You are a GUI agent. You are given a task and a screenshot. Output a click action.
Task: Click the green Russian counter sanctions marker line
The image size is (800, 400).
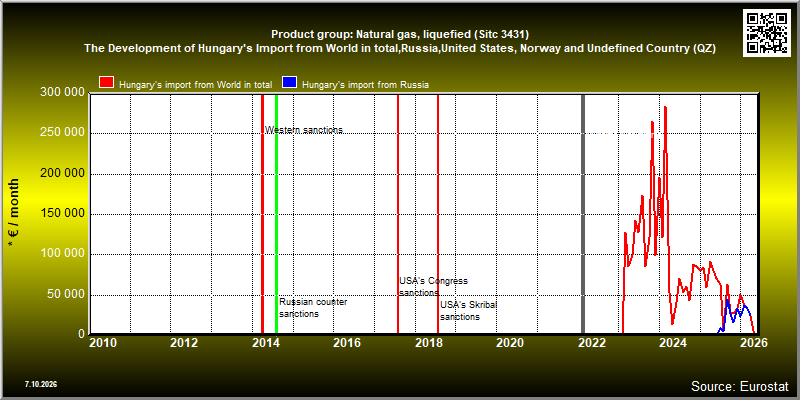click(277, 214)
